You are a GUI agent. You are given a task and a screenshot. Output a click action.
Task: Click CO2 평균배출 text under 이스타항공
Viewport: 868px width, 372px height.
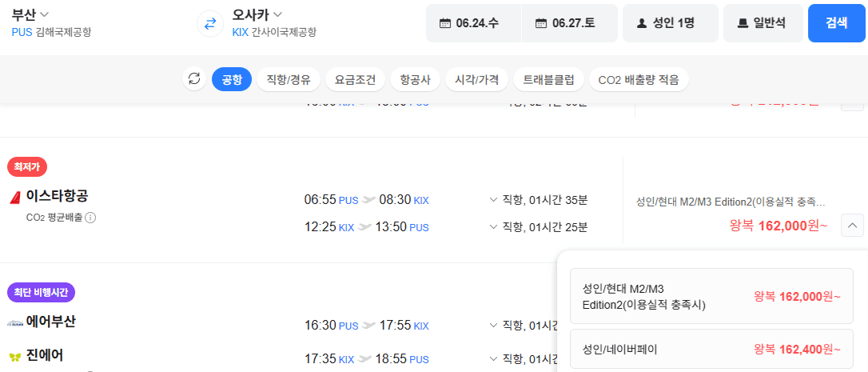pos(54,218)
